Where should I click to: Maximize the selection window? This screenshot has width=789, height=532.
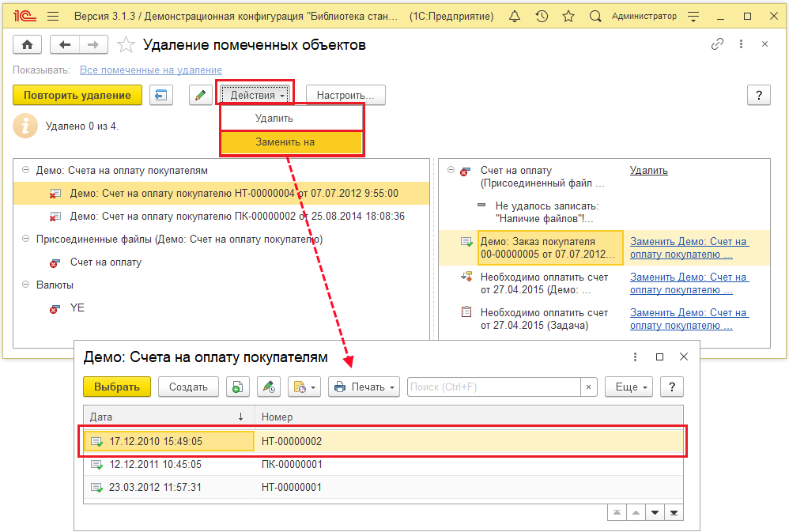[x=659, y=357]
